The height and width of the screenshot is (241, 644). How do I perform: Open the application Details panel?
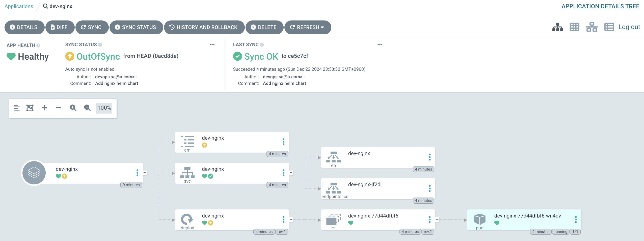[x=24, y=27]
